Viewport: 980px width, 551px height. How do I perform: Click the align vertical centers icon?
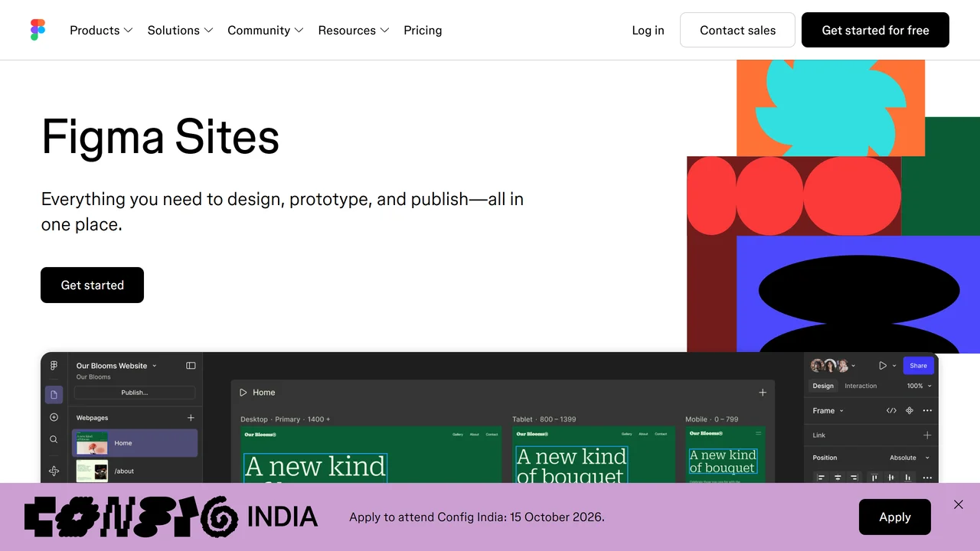891,478
